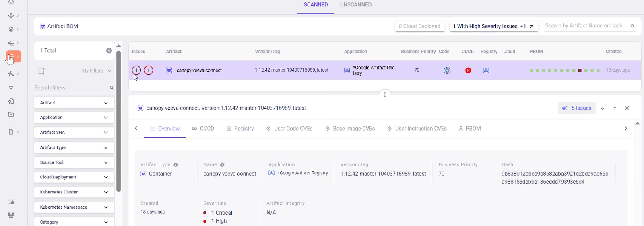Expand the Artifact Type filter
644x226 pixels.
coord(74,147)
